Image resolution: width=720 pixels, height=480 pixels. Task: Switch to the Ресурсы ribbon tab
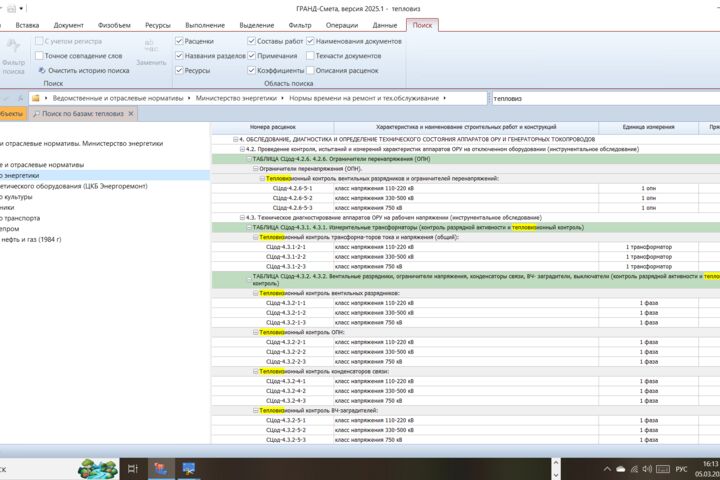point(158,25)
